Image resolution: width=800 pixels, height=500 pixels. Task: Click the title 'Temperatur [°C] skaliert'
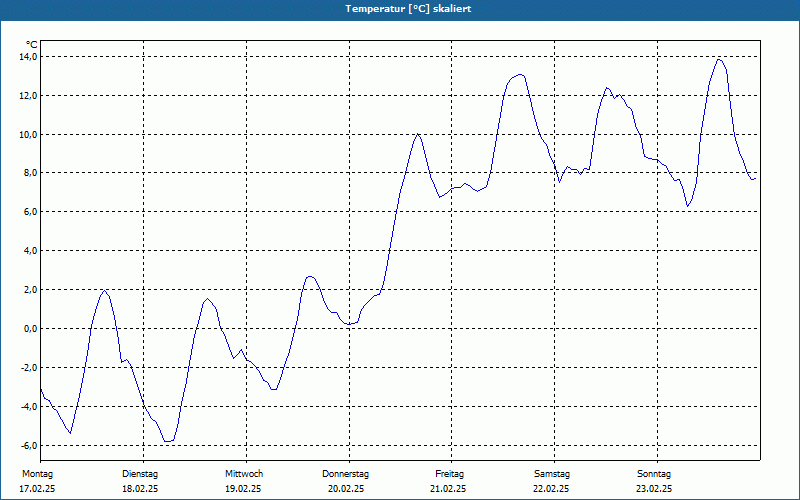408,9
